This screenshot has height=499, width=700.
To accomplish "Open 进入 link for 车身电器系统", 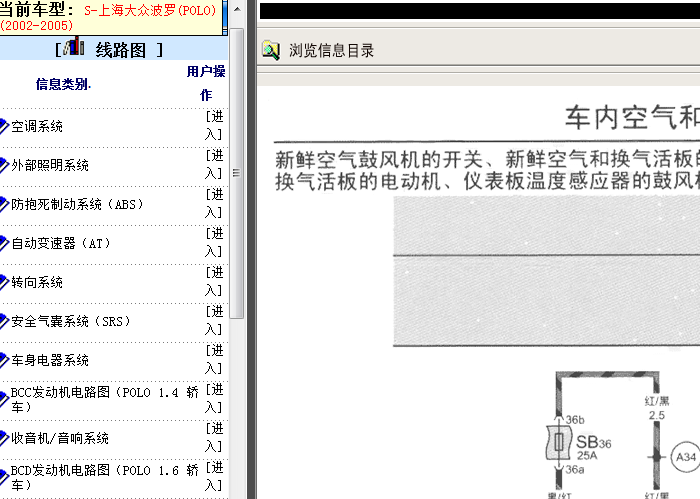I will (214, 359).
